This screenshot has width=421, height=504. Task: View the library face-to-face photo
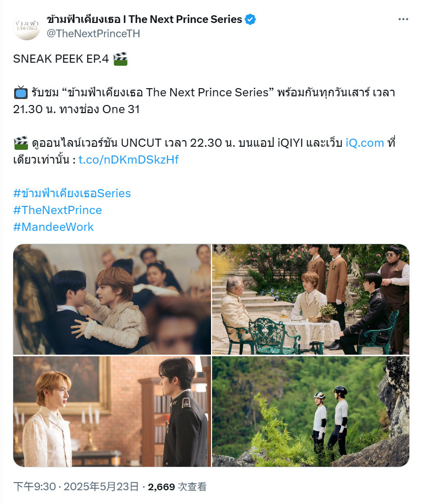[x=112, y=411]
